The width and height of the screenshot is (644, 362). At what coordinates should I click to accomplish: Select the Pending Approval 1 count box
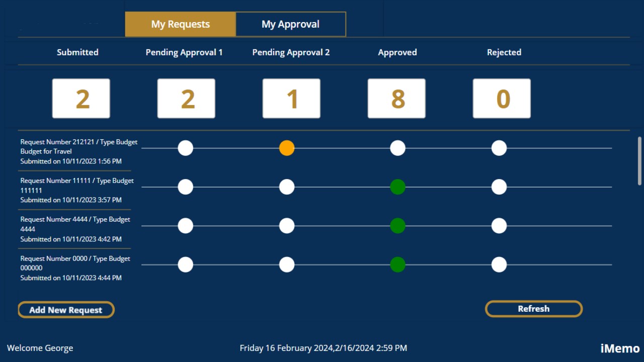coord(186,99)
